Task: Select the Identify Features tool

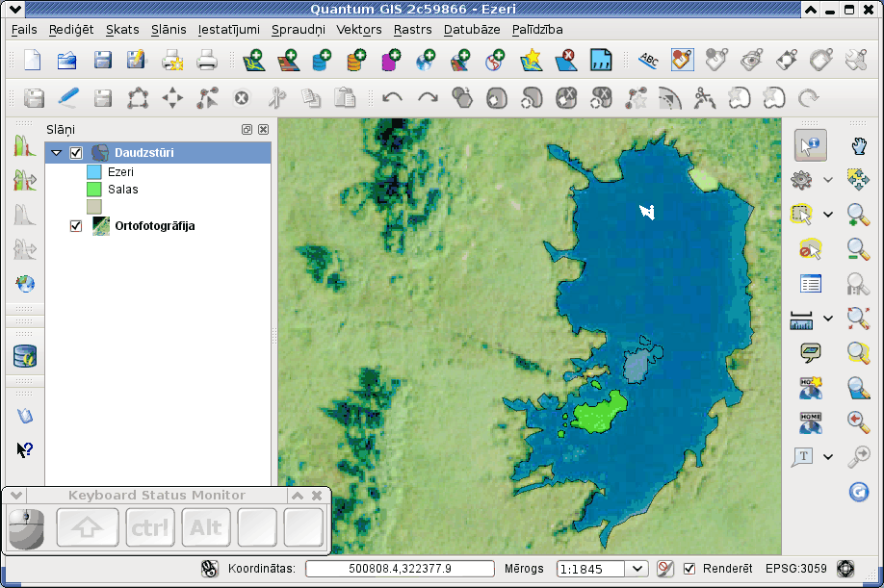Action: pos(811,145)
